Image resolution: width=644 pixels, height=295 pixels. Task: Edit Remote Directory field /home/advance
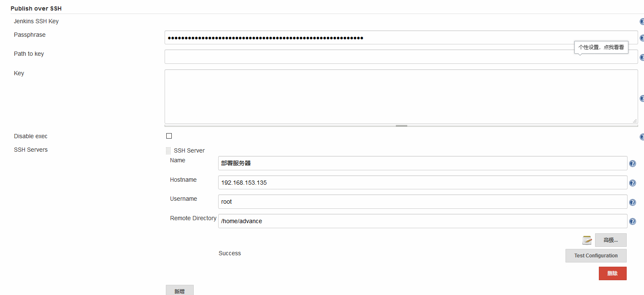click(x=422, y=221)
